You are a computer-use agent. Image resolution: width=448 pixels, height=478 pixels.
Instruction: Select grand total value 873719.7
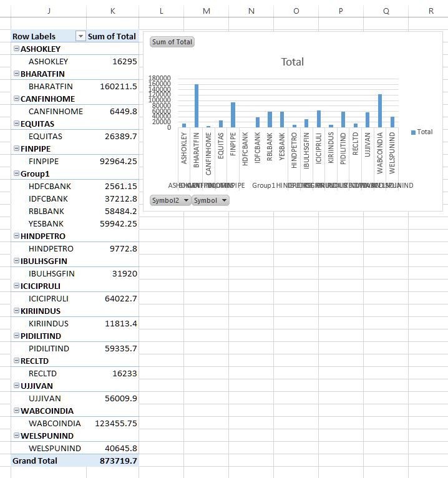tap(112, 461)
